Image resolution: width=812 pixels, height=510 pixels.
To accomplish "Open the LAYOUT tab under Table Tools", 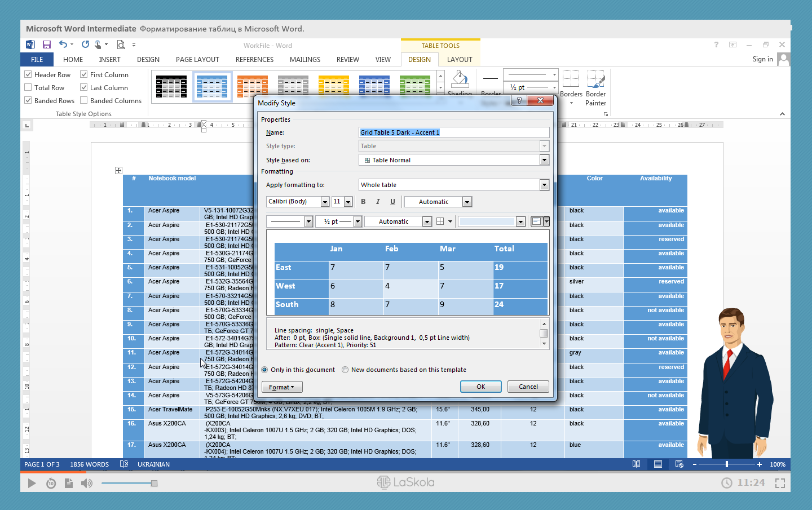I will tap(460, 59).
